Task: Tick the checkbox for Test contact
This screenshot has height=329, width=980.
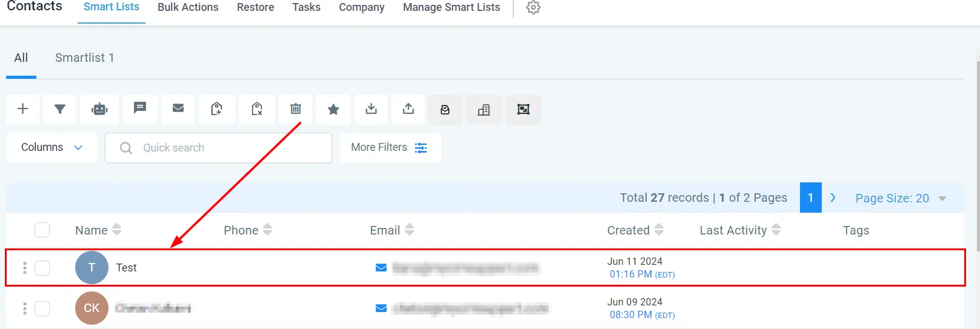Action: pos(42,268)
